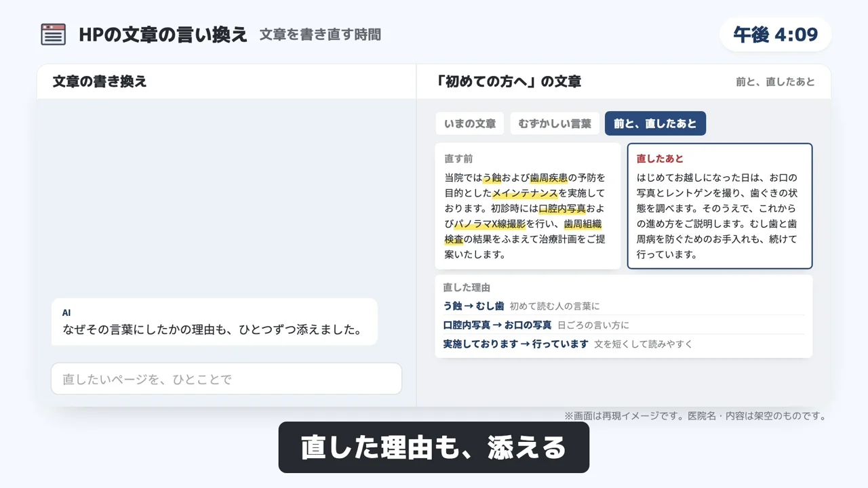Click the HPの文章の言い換え page title

click(163, 35)
